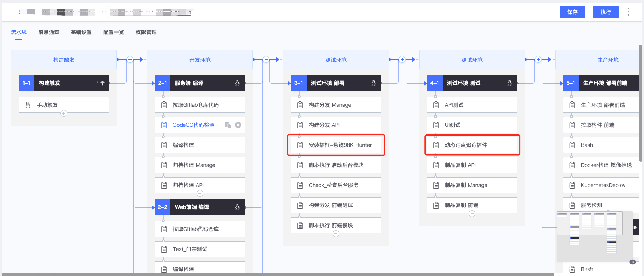This screenshot has height=276, width=644.
Task: Delete the CodeCC代码检查 plugin step
Action: coord(238,125)
